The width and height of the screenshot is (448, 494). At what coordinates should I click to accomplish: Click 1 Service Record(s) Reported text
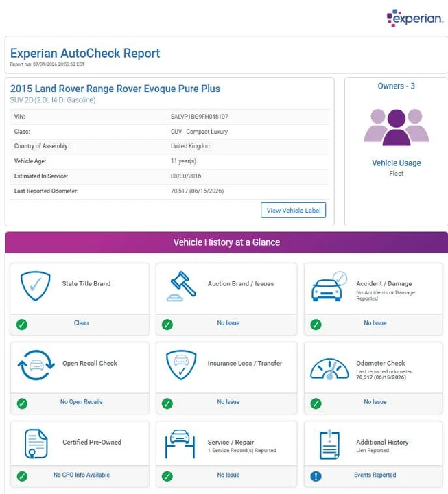(x=242, y=451)
